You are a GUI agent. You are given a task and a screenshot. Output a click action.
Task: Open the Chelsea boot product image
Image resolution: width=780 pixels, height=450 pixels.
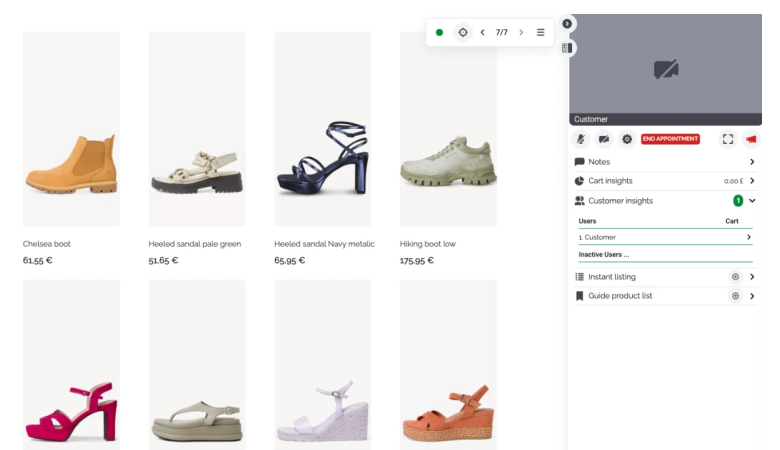pyautogui.click(x=71, y=129)
